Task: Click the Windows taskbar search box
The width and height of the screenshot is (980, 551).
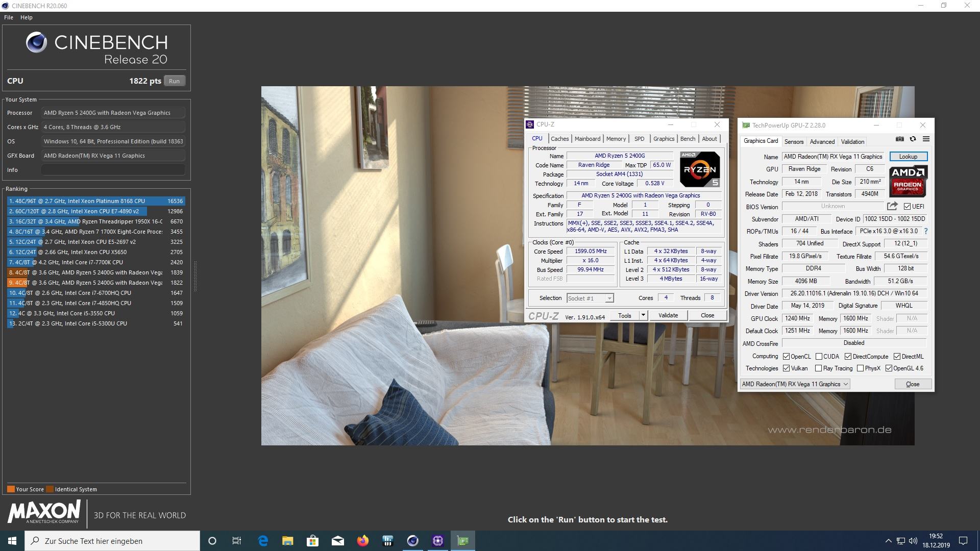Action: click(112, 541)
